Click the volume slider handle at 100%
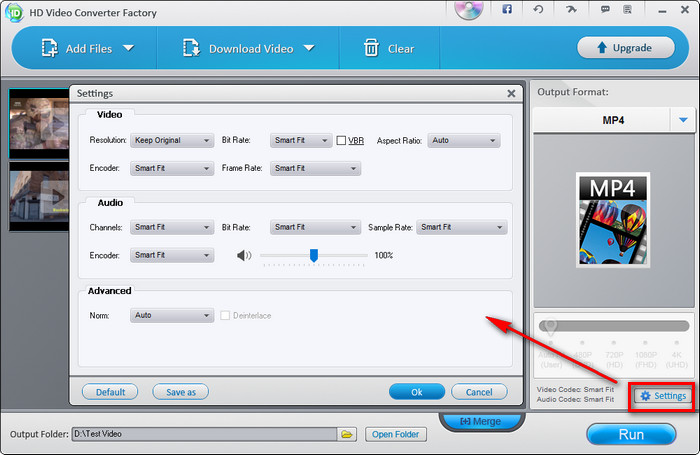Viewport: 700px width, 455px height. coord(314,255)
